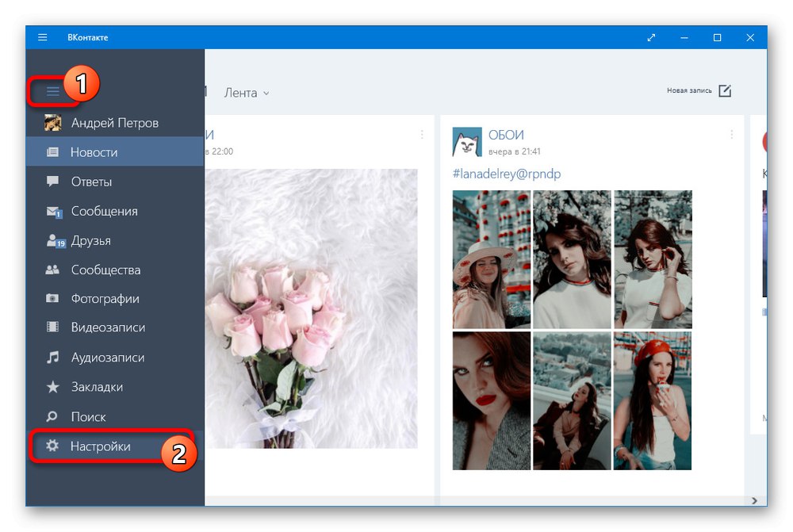Follow the #lanadelrey@rpndp hashtag link
This screenshot has height=532, width=793.
tap(506, 174)
